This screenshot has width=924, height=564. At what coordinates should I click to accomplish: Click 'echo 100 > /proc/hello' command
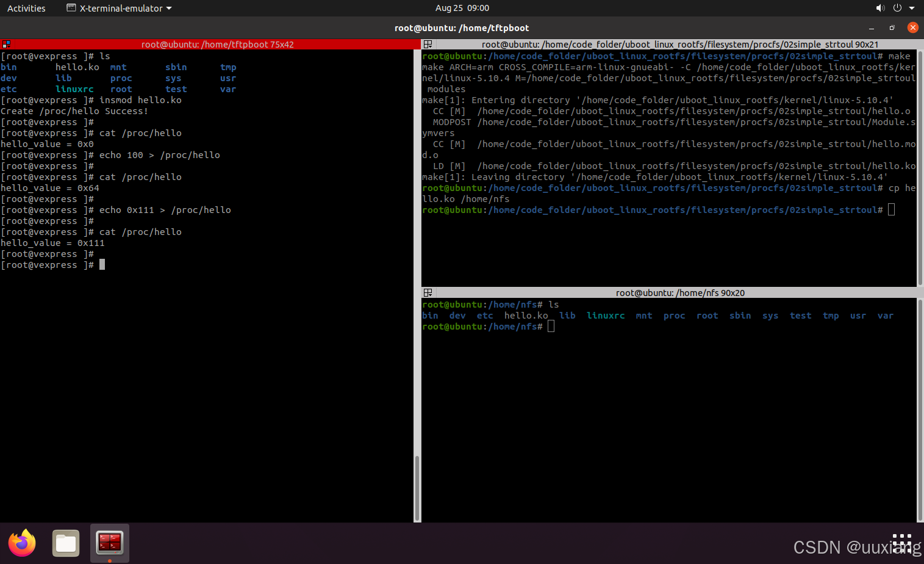(x=110, y=155)
